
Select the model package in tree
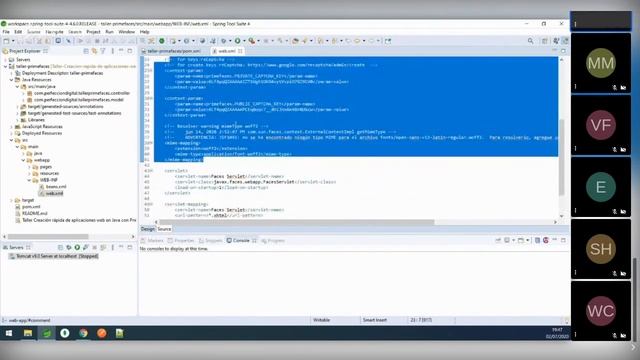tap(75, 100)
